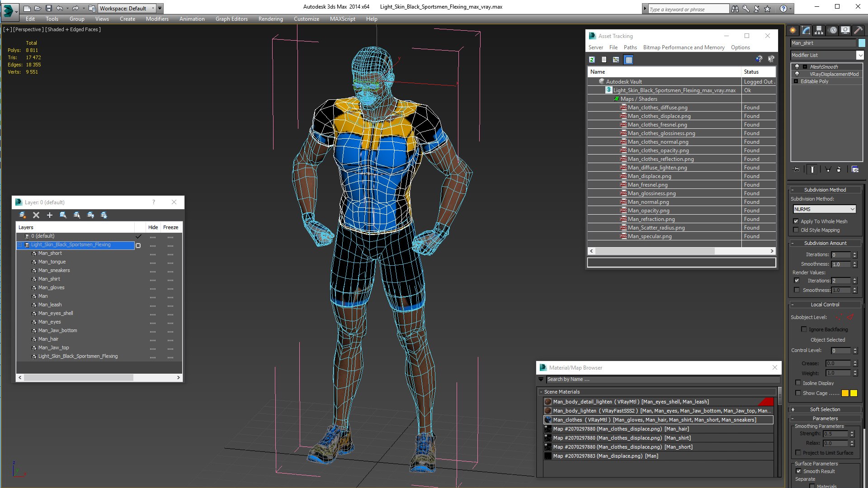Viewport: 868px width, 488px height.
Task: Click Hide/Unhide All Layers icon
Action: [90, 215]
